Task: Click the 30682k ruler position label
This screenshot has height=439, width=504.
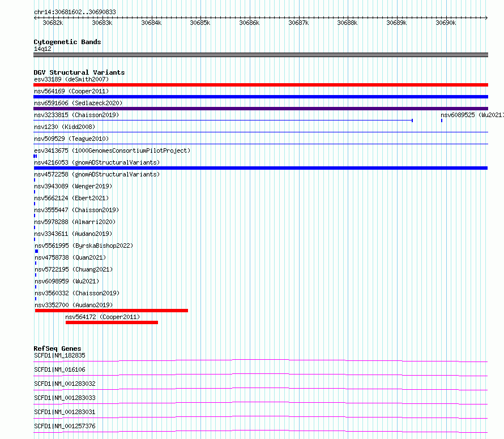Action: pos(53,23)
